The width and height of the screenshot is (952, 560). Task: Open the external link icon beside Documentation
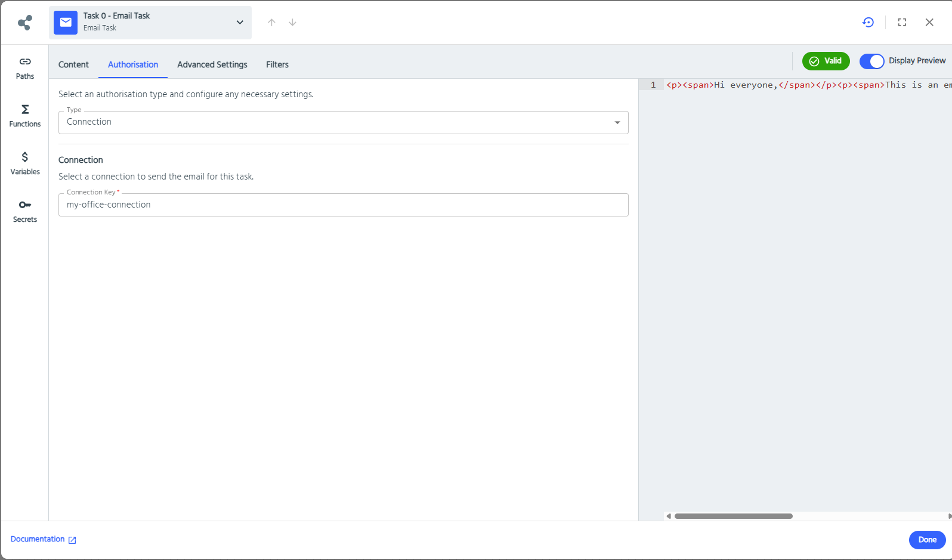(x=72, y=540)
